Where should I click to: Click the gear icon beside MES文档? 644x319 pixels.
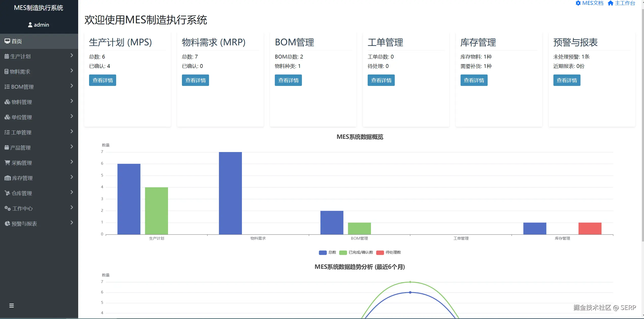578,3
